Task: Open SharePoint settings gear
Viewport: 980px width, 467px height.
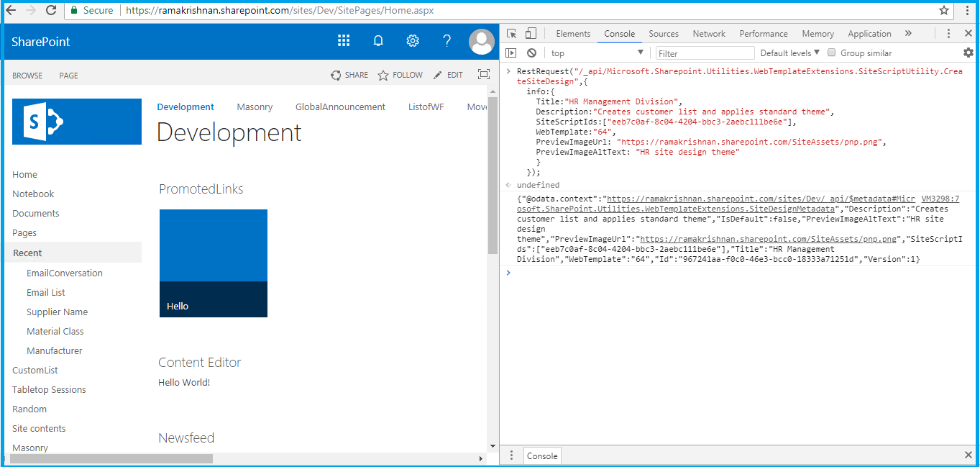Action: (413, 41)
